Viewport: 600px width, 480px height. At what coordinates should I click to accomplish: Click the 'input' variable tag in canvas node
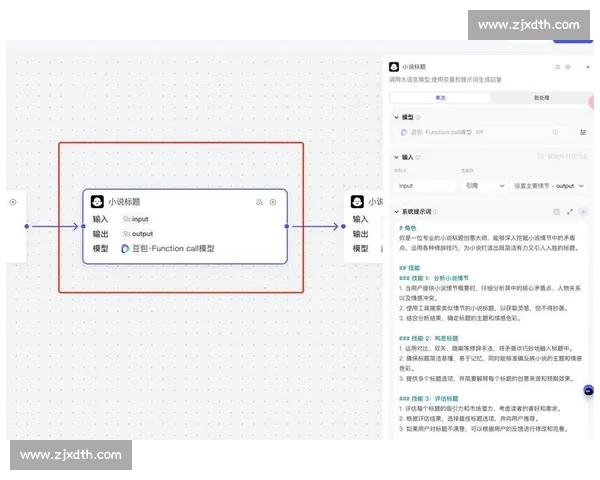pyautogui.click(x=135, y=219)
